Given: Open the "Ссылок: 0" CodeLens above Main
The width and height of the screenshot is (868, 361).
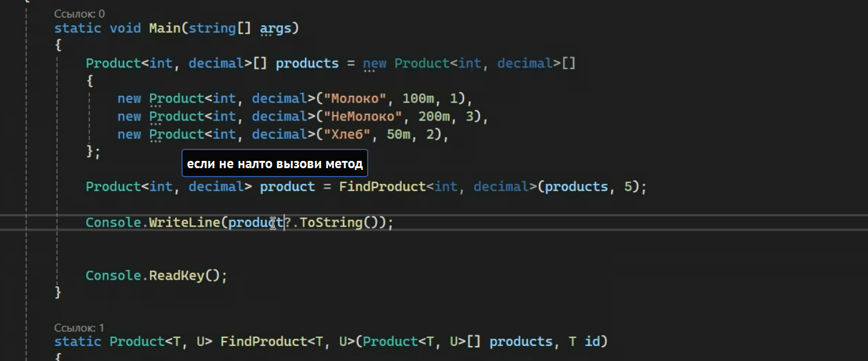Looking at the screenshot, I should click(x=79, y=13).
